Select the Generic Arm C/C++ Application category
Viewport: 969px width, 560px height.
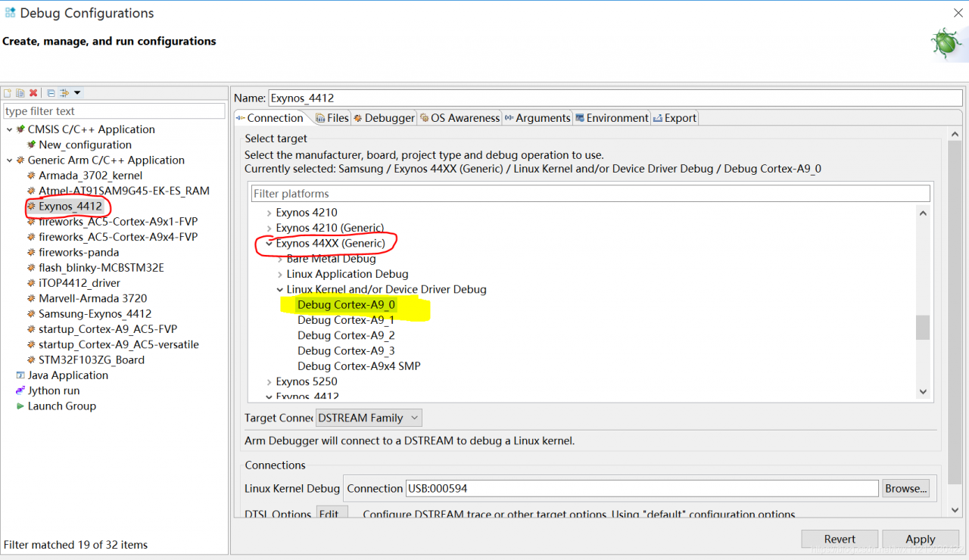(106, 160)
